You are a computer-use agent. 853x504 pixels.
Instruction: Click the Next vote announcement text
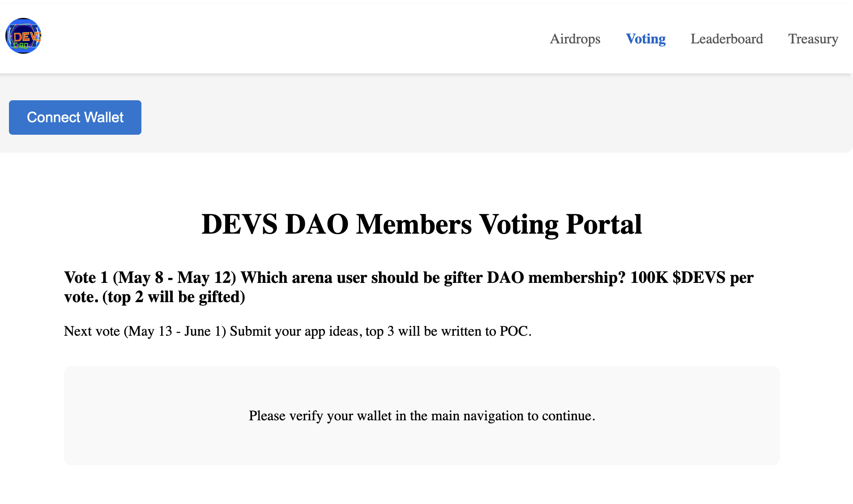click(297, 331)
